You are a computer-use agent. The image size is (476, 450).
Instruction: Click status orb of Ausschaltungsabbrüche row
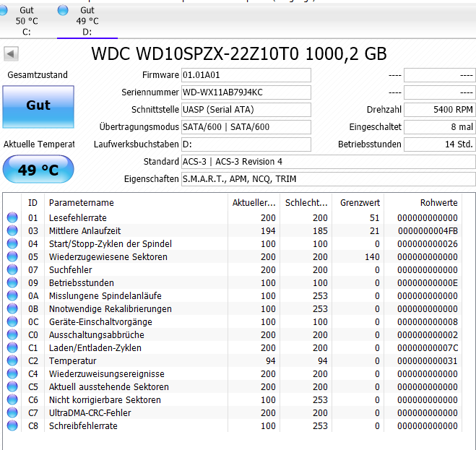coord(12,334)
